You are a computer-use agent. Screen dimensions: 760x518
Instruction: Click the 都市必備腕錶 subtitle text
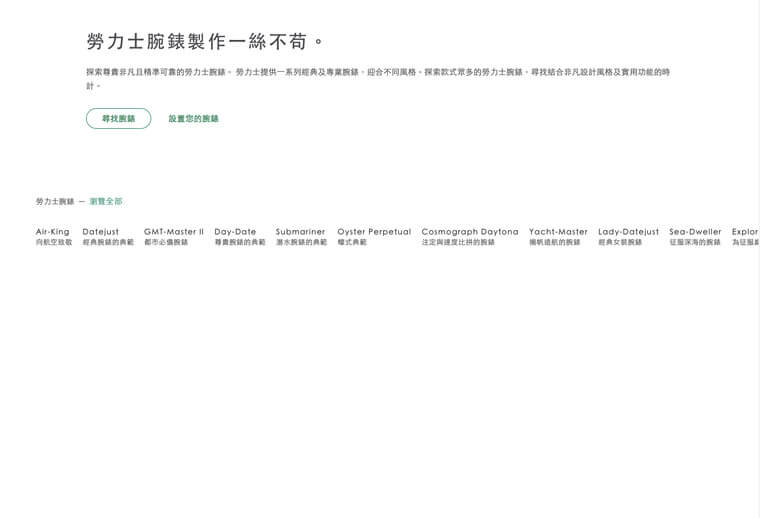click(x=166, y=243)
